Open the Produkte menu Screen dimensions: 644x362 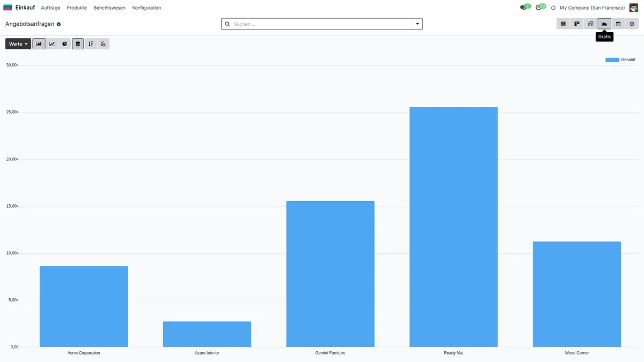coord(77,8)
